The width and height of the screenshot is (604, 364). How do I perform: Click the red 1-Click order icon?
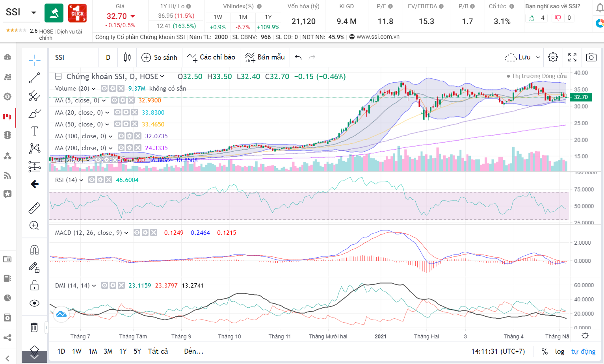tap(78, 13)
